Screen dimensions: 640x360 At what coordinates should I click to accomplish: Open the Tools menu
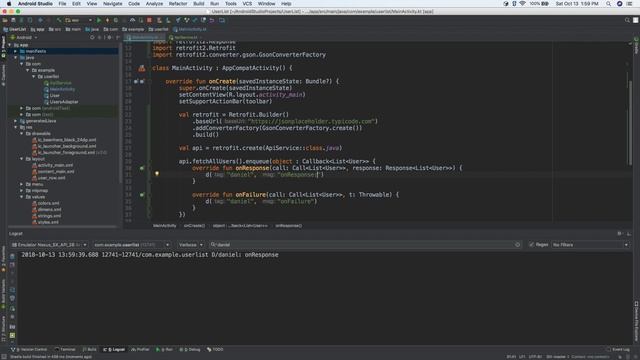231,4
